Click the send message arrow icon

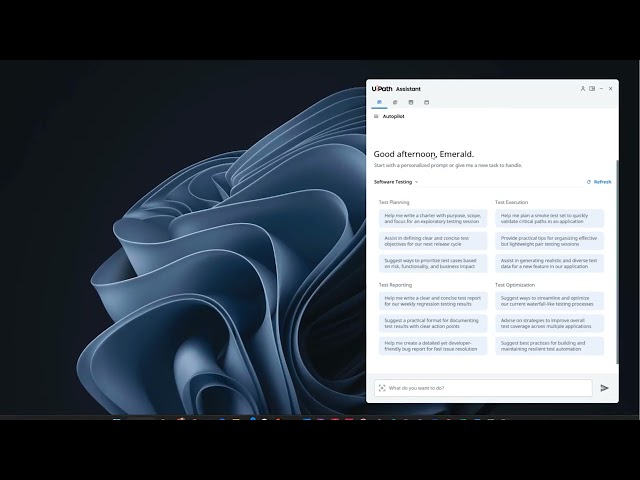coord(604,388)
